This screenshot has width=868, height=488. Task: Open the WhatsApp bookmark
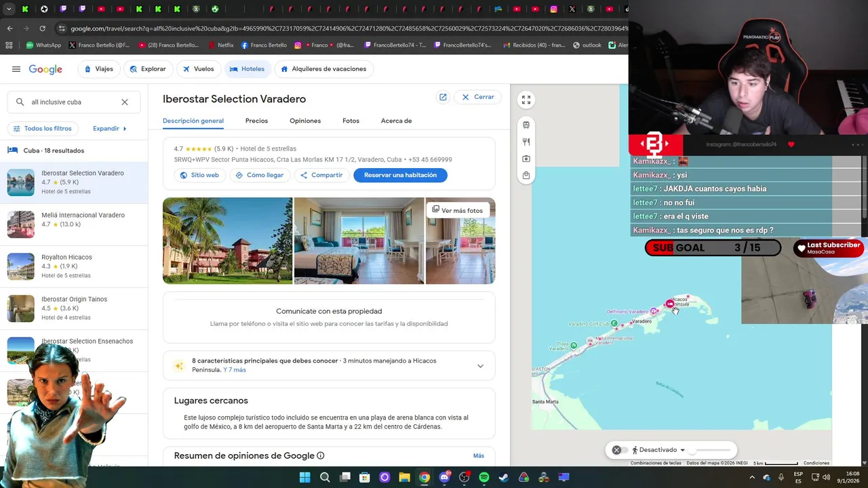(43, 45)
